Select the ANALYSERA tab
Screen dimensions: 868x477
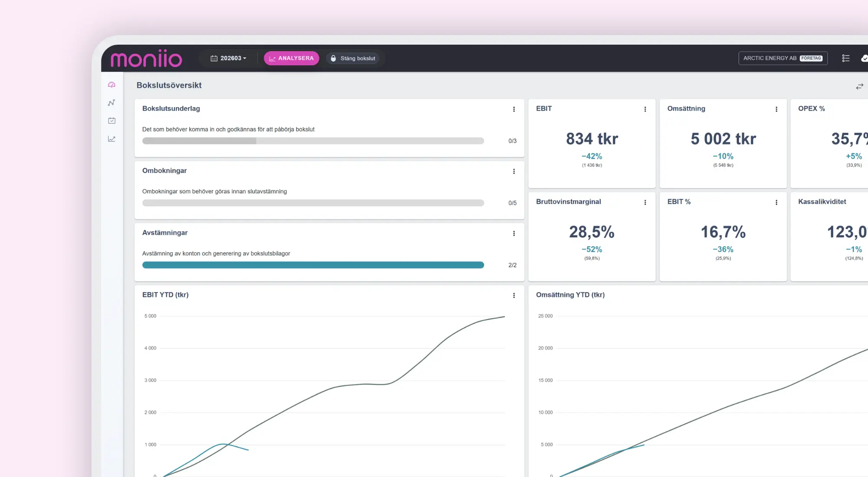pos(292,58)
